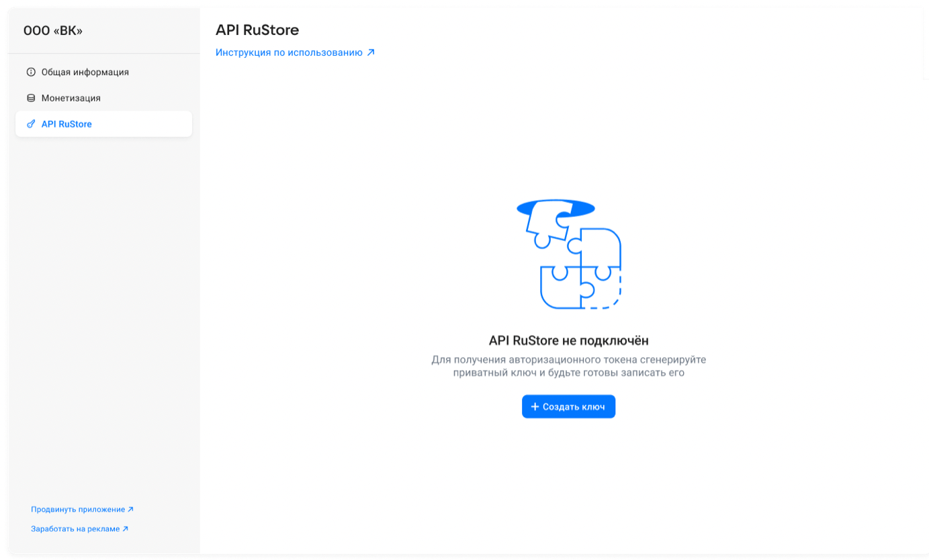Click the arrow icon after Инструкция по использованию
Image resolution: width=929 pixels, height=560 pixels.
tap(371, 52)
